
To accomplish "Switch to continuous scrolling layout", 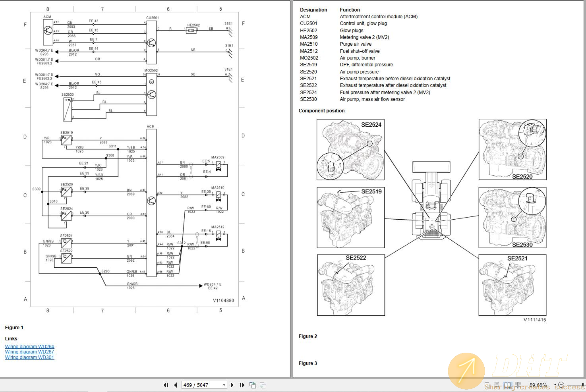I will tap(497, 385).
